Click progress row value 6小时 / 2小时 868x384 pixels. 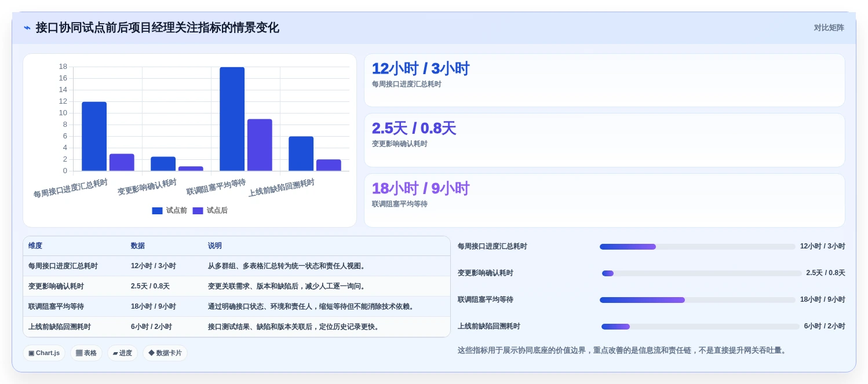tap(825, 327)
